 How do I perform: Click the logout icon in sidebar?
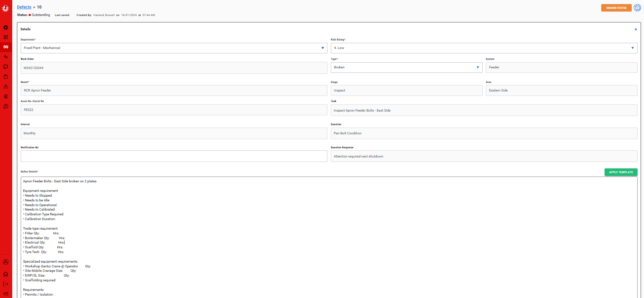click(6, 284)
